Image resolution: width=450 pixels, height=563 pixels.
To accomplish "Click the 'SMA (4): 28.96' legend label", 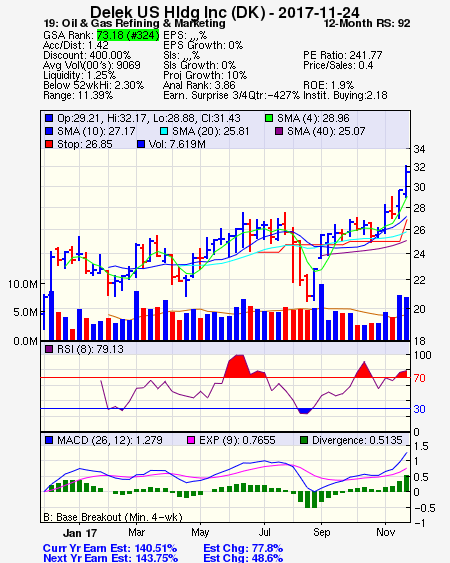I will pos(313,118).
